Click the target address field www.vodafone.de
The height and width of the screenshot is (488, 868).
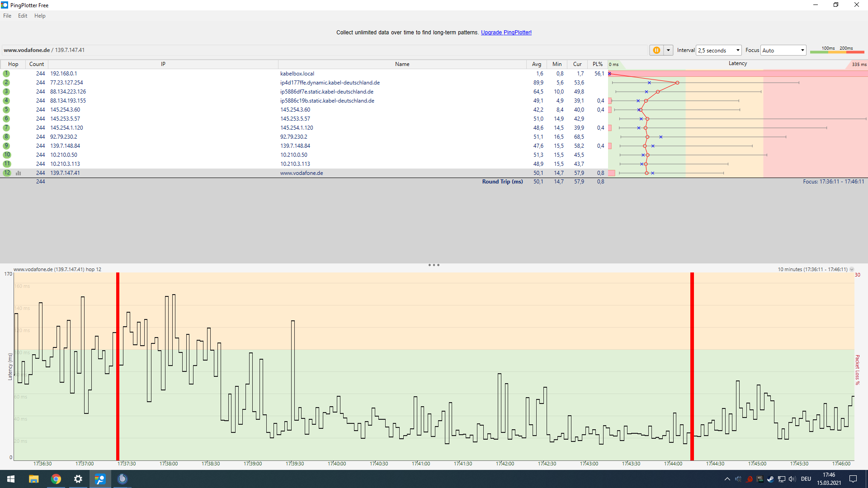27,50
